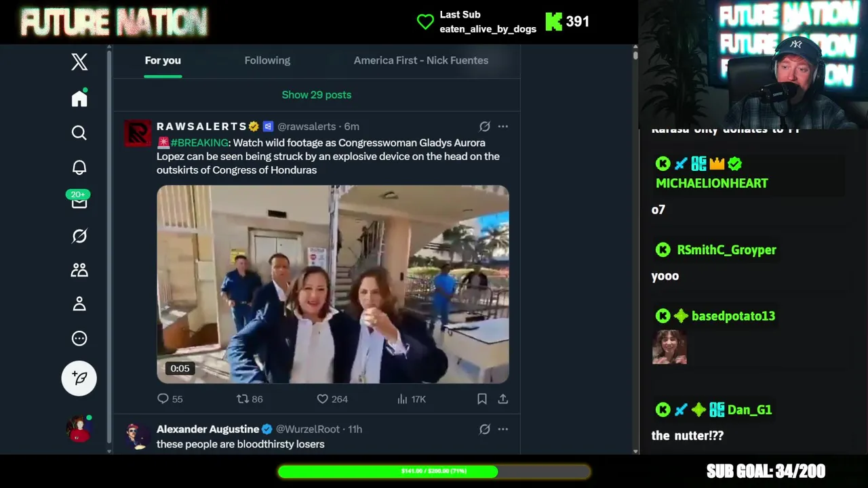This screenshot has height=488, width=868.
Task: Click the text 'these people are bloodthirsty losers'
Action: point(241,444)
